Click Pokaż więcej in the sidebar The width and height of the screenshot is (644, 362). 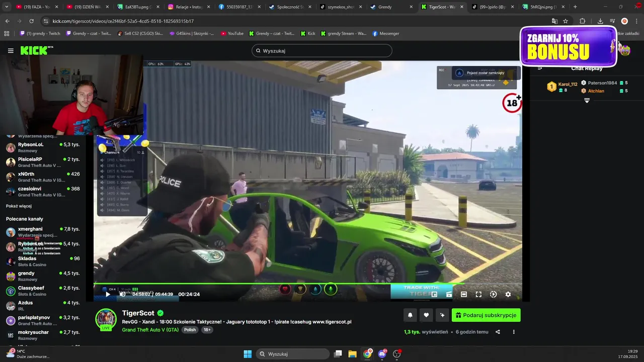coord(19,206)
